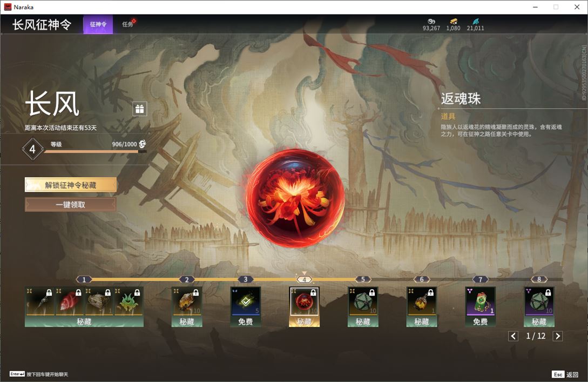
Task: Select the red item reward at level 1
Action: coord(69,301)
